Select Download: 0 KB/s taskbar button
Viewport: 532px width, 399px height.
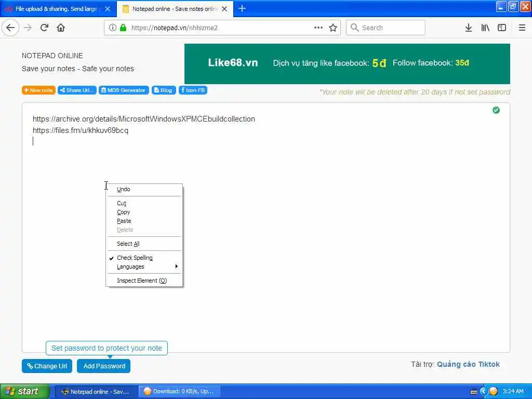pyautogui.click(x=179, y=392)
